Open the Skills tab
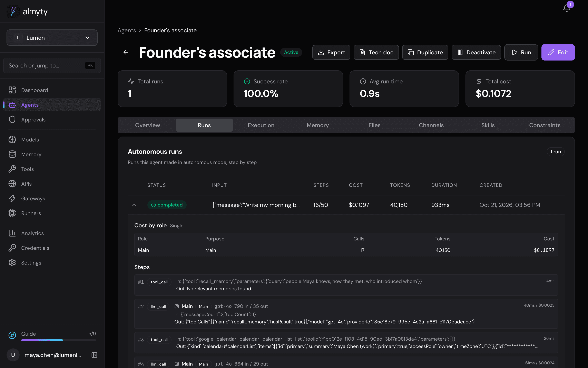The width and height of the screenshot is (588, 368). (488, 125)
